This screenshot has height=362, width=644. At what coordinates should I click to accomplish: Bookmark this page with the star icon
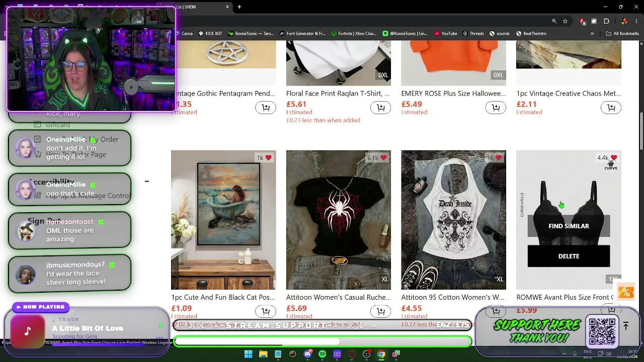[565, 21]
